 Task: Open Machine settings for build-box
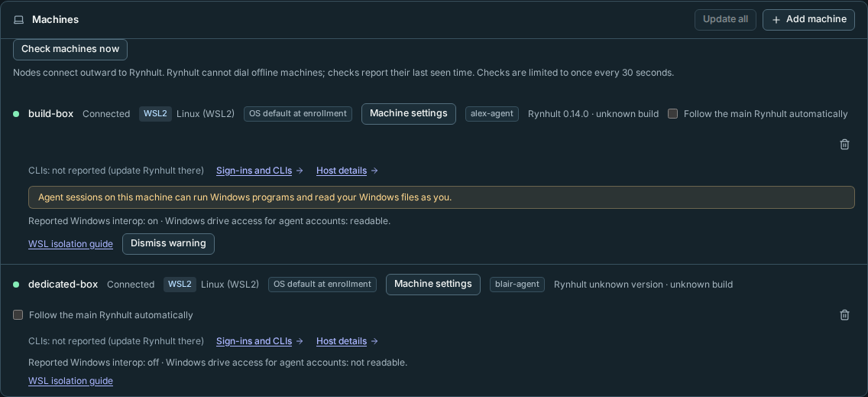point(409,114)
